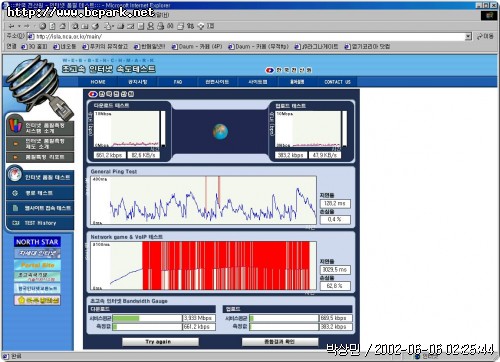Click the '3,933 Mbps' gauge value
Viewport: 500px width, 362px height.
pyautogui.click(x=199, y=318)
